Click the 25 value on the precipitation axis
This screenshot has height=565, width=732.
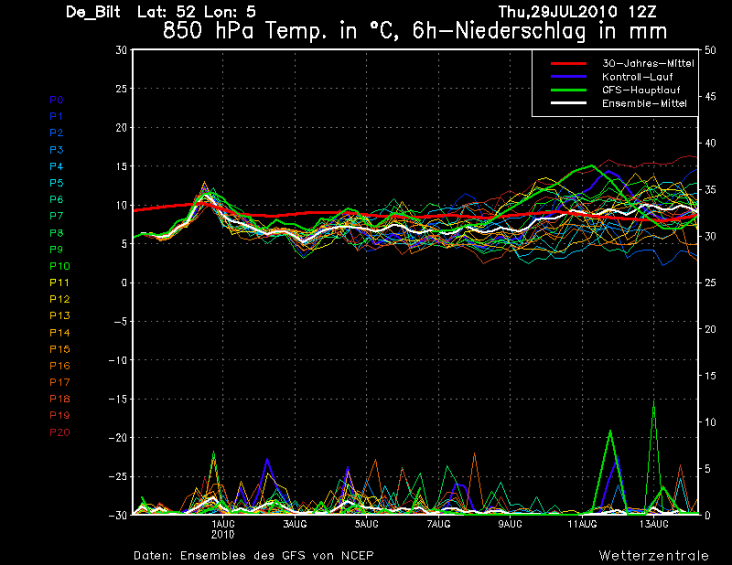click(x=710, y=282)
